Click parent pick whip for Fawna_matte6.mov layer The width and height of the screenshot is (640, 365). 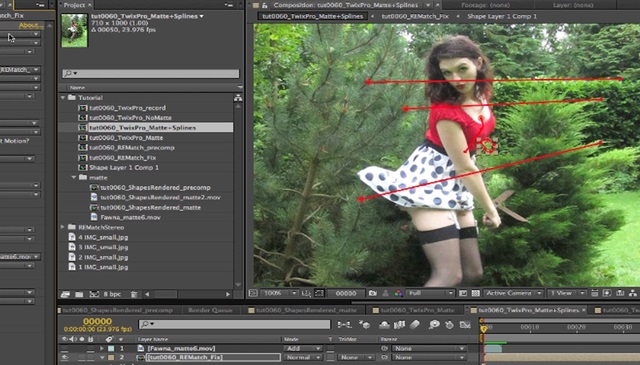point(384,349)
